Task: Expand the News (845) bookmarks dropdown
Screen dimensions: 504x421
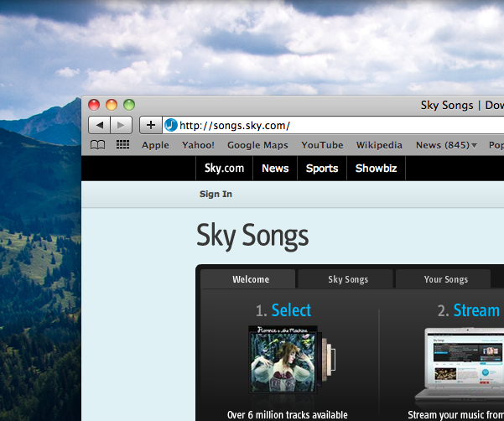Action: coord(446,145)
